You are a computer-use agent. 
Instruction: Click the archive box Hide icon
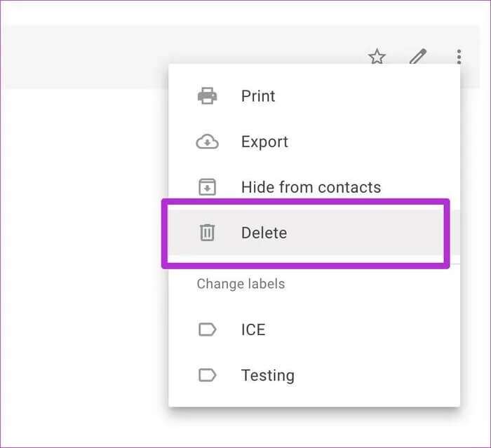click(207, 187)
